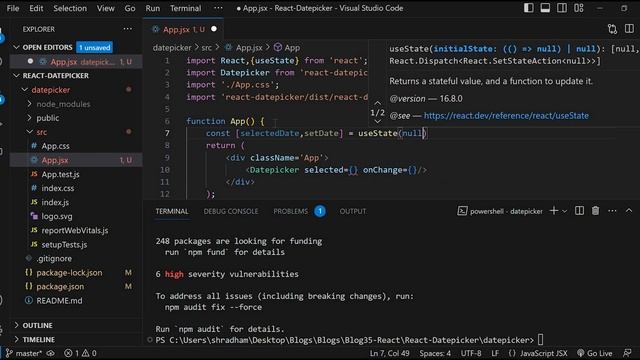Switch to TERMINAL panel tab
Viewport: 640px width, 360px height.
click(x=172, y=211)
